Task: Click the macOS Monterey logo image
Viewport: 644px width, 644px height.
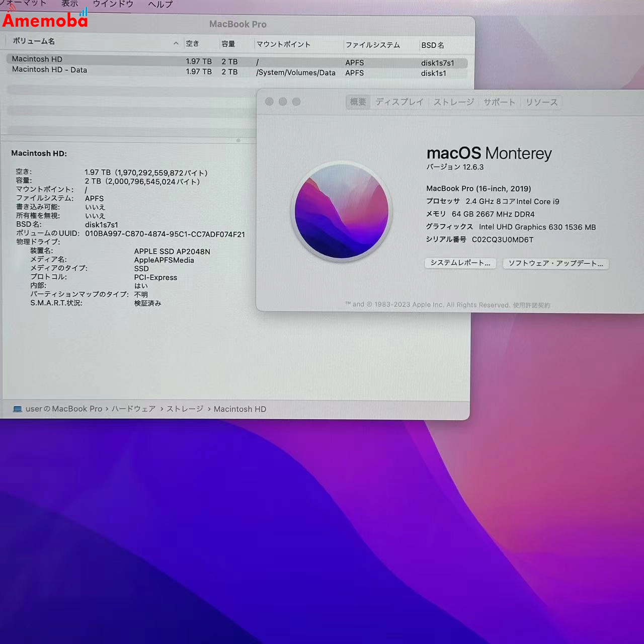Action: point(342,211)
